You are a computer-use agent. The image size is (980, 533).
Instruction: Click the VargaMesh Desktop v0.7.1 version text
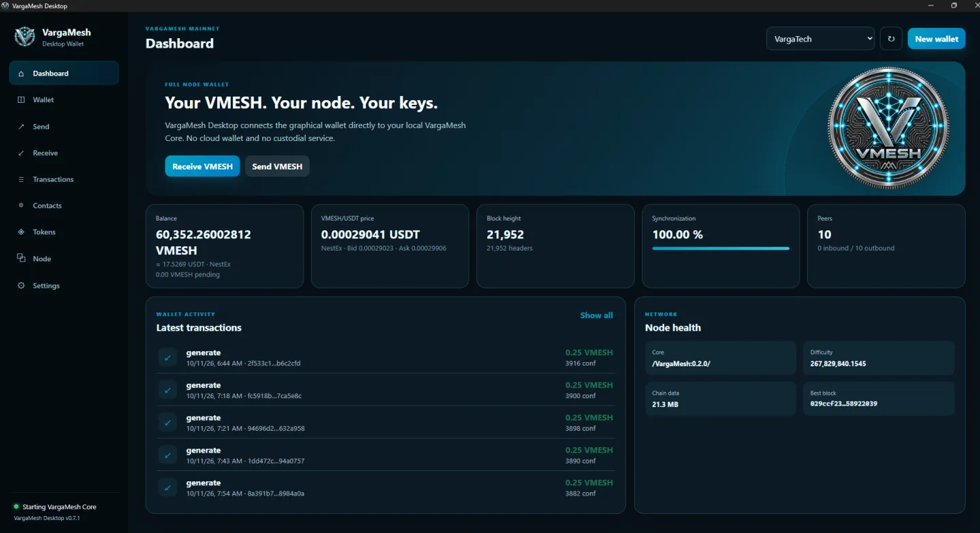47,518
